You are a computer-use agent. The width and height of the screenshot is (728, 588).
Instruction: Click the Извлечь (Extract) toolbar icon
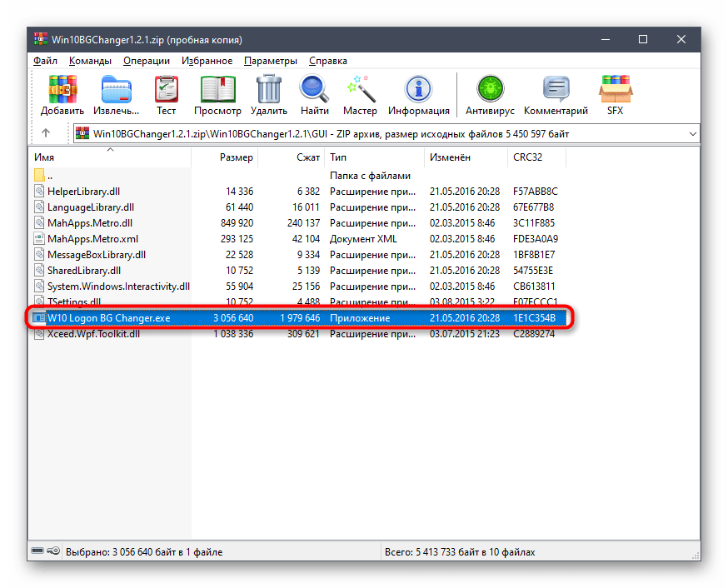116,96
